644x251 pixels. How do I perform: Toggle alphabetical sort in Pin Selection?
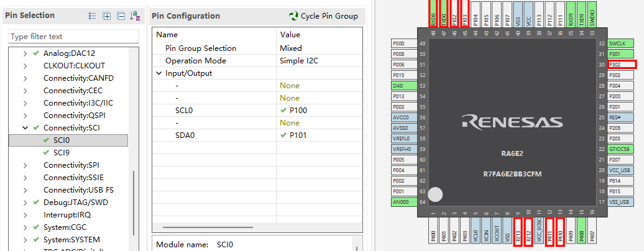tap(135, 16)
